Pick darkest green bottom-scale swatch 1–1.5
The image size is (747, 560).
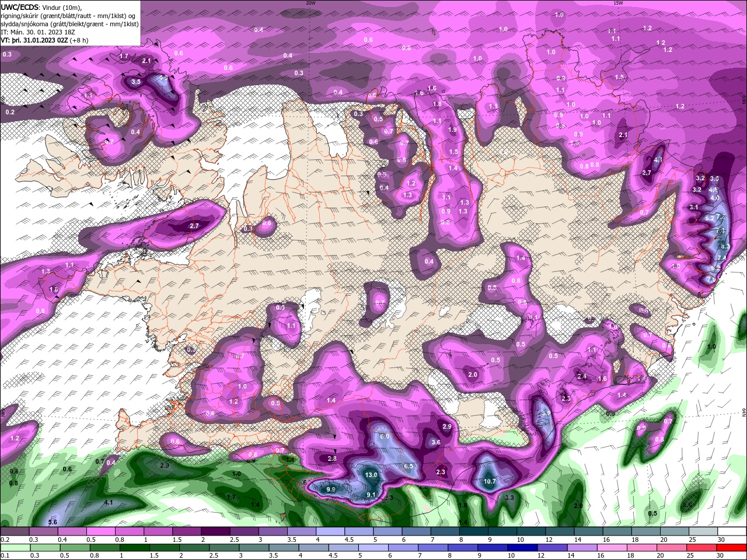(x=135, y=548)
